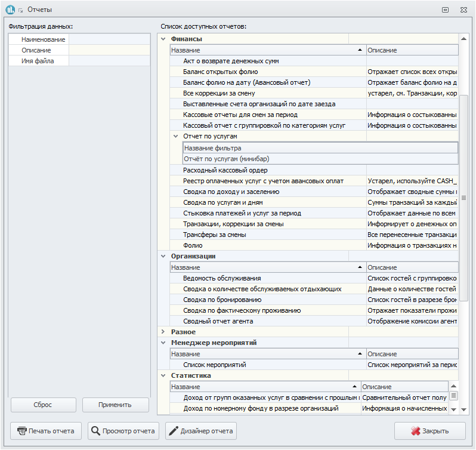Click the printer icon on Печать отчета
This screenshot has width=476, height=450.
(22, 431)
